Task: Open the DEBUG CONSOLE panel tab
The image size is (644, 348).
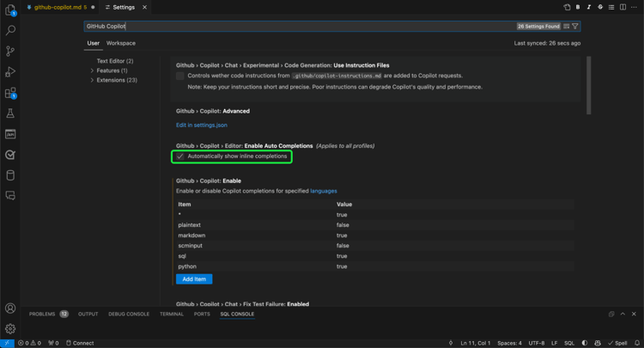Action: (129, 314)
